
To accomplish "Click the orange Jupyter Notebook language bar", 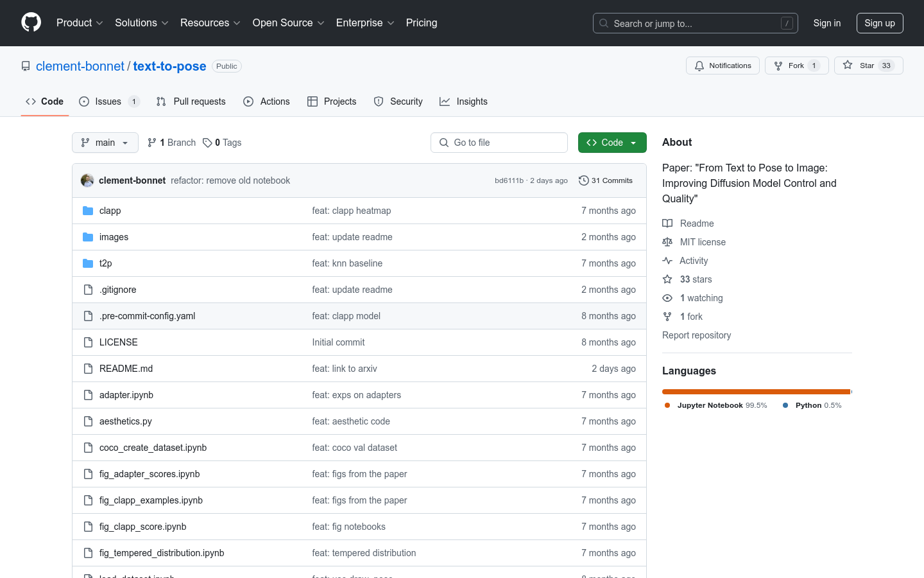I will [x=756, y=392].
